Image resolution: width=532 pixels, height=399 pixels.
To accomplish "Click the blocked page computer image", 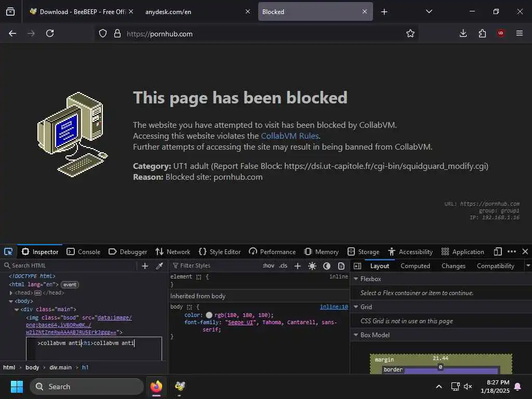I will pos(72,134).
